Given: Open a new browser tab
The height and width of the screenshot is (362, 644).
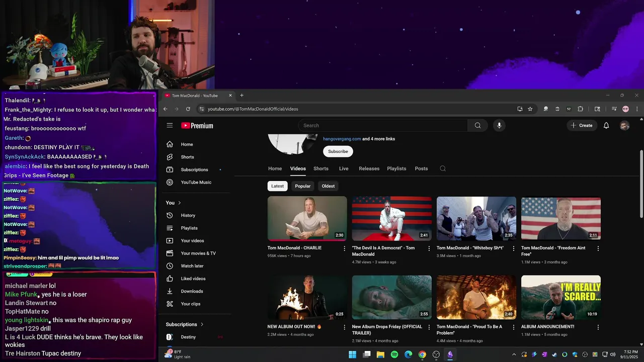Looking at the screenshot, I should 242,96.
